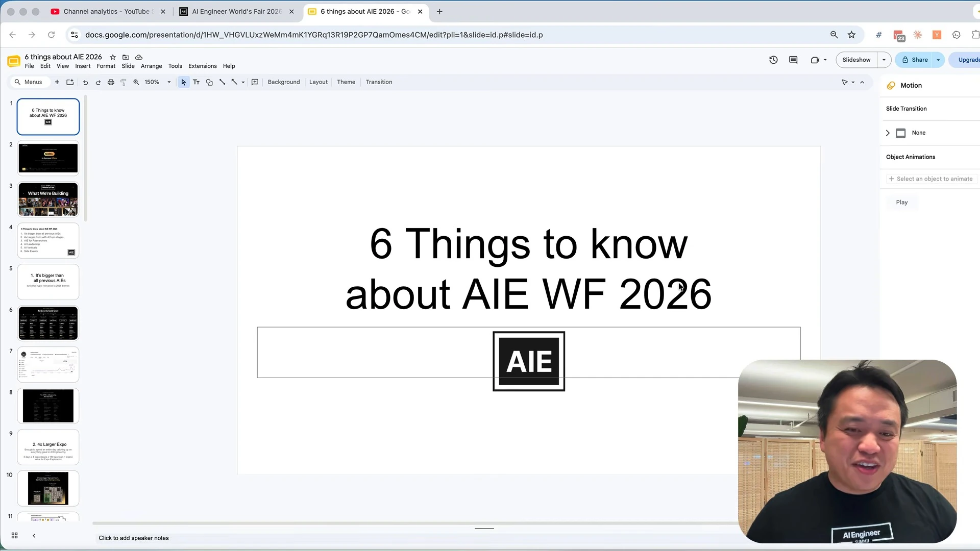This screenshot has width=980, height=551.
Task: Open grid view of slides
Action: coord(15,536)
